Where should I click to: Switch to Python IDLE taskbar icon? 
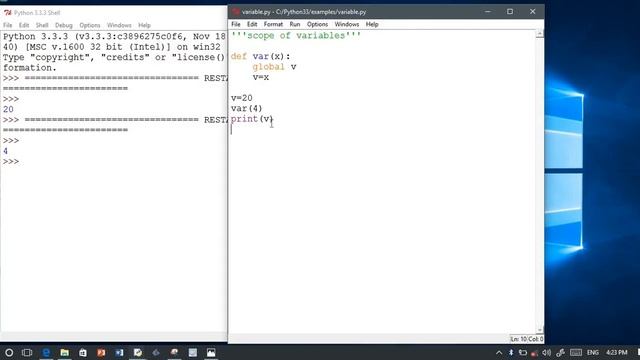coord(138,353)
